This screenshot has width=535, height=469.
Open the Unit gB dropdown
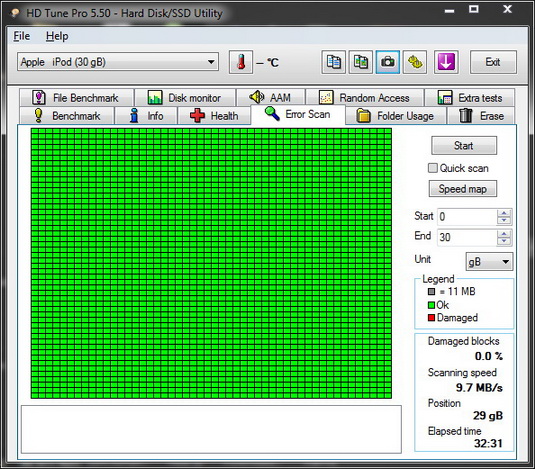tap(489, 262)
